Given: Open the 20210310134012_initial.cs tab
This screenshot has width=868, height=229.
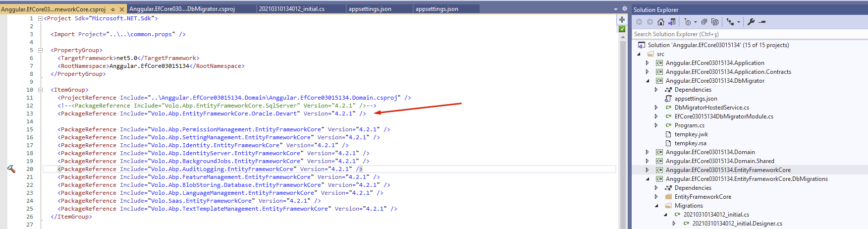Looking at the screenshot, I should point(291,9).
